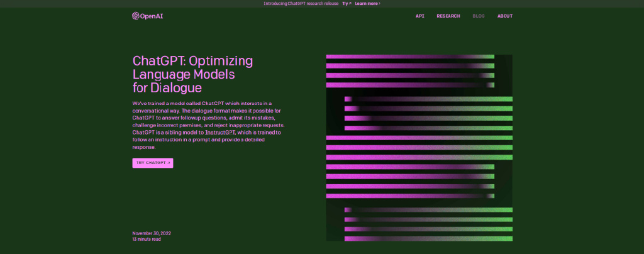Screen dimensions: 644x254
Task: Click Learn more in the top banner
Action: tap(367, 3)
